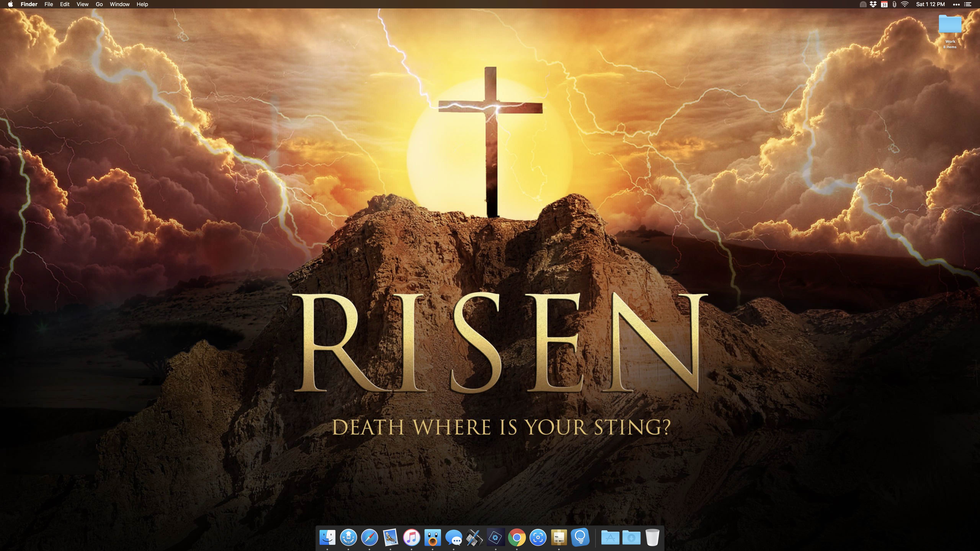The height and width of the screenshot is (551, 980).
Task: Open the Wi-Fi status menu
Action: (905, 4)
